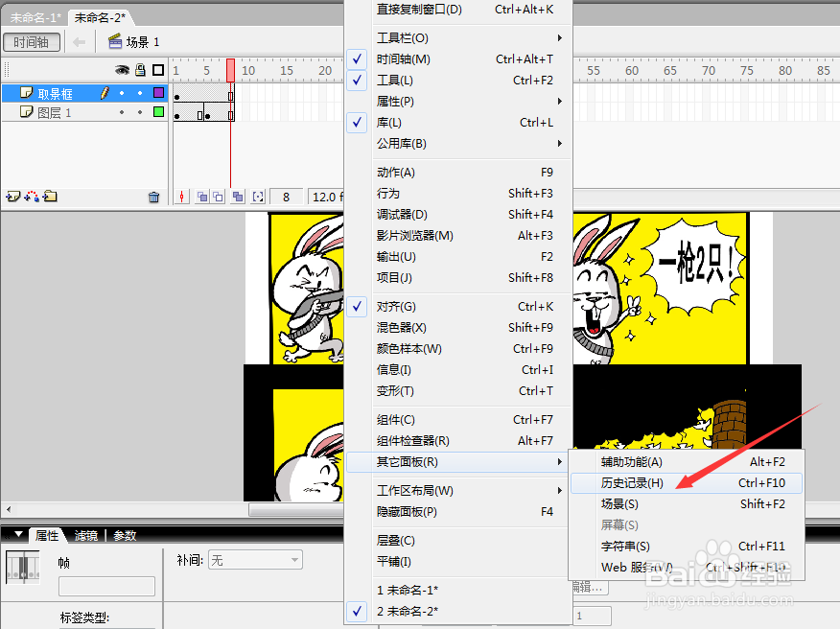This screenshot has height=629, width=840.
Task: Click the 取景框 layer page icon
Action: point(26,93)
